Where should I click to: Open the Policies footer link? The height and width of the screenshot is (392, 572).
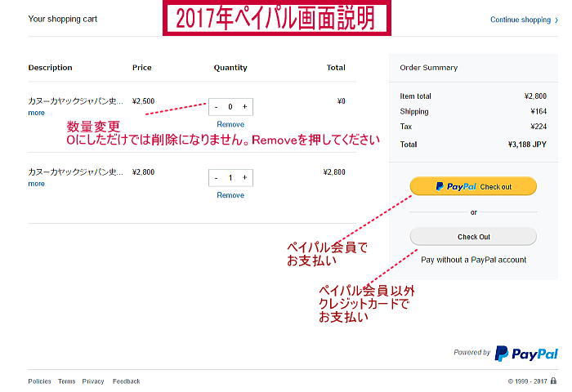[39, 381]
